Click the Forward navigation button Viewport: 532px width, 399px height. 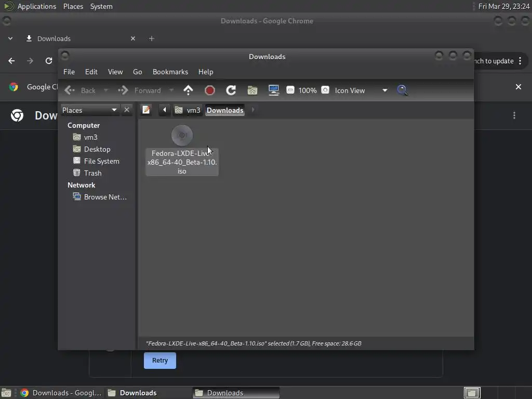click(x=139, y=90)
